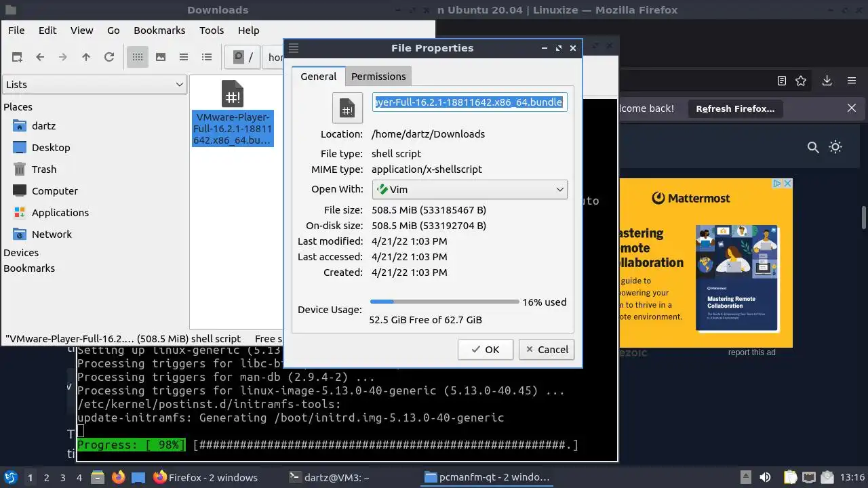Select the General tab
The height and width of the screenshot is (488, 868).
coord(318,76)
